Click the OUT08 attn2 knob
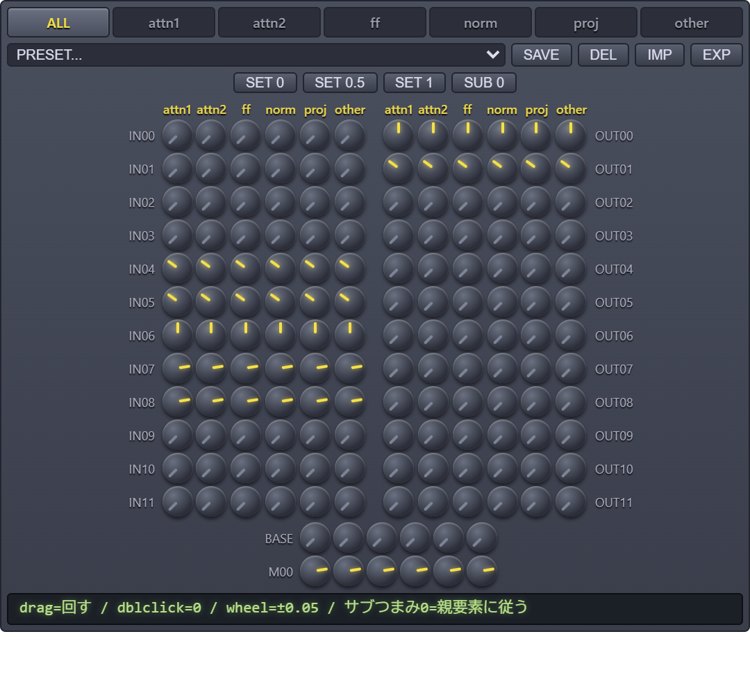 tap(433, 402)
